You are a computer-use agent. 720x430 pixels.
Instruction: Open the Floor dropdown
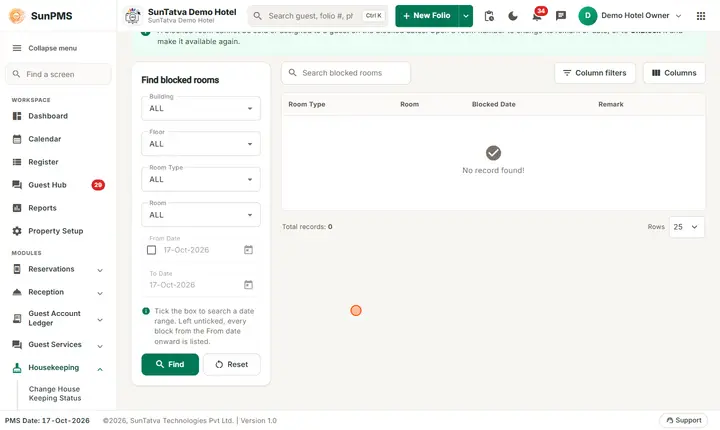click(201, 144)
